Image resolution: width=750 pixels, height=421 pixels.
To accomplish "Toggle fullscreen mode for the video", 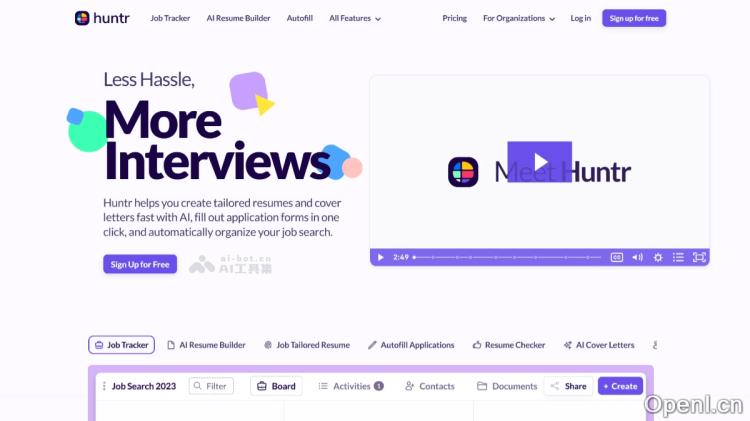I will pyautogui.click(x=699, y=257).
